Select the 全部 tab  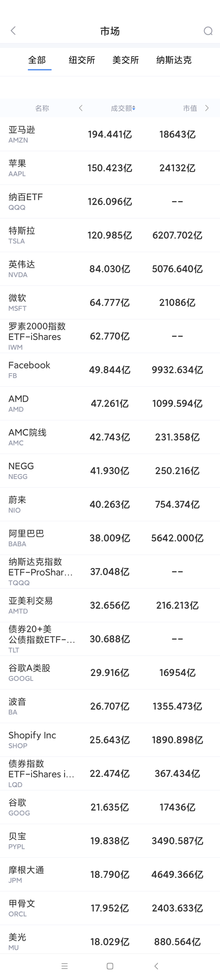click(37, 60)
